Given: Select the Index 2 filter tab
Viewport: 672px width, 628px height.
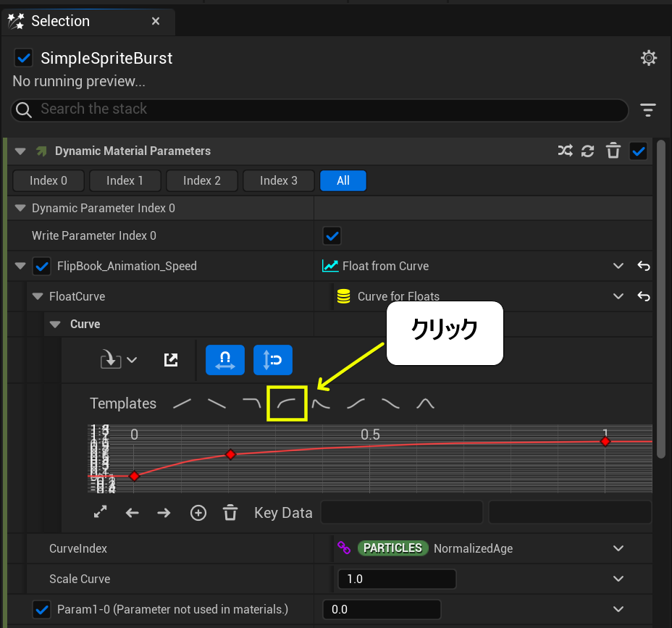Looking at the screenshot, I should (x=202, y=180).
